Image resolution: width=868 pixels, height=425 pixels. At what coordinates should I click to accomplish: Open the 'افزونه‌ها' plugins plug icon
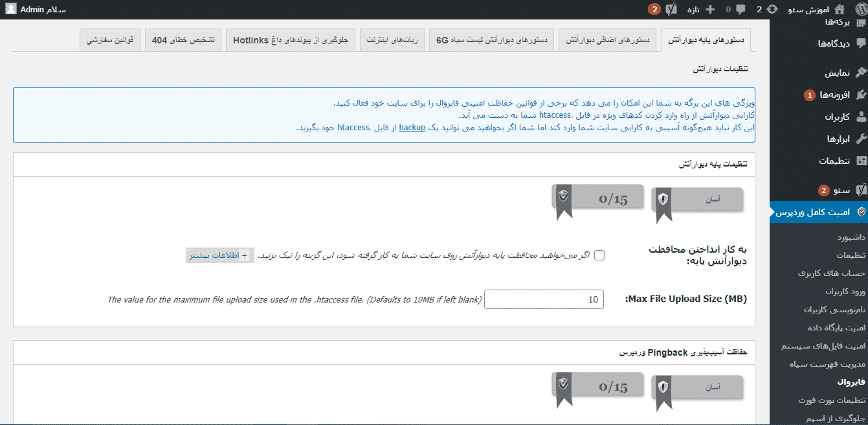[x=861, y=95]
